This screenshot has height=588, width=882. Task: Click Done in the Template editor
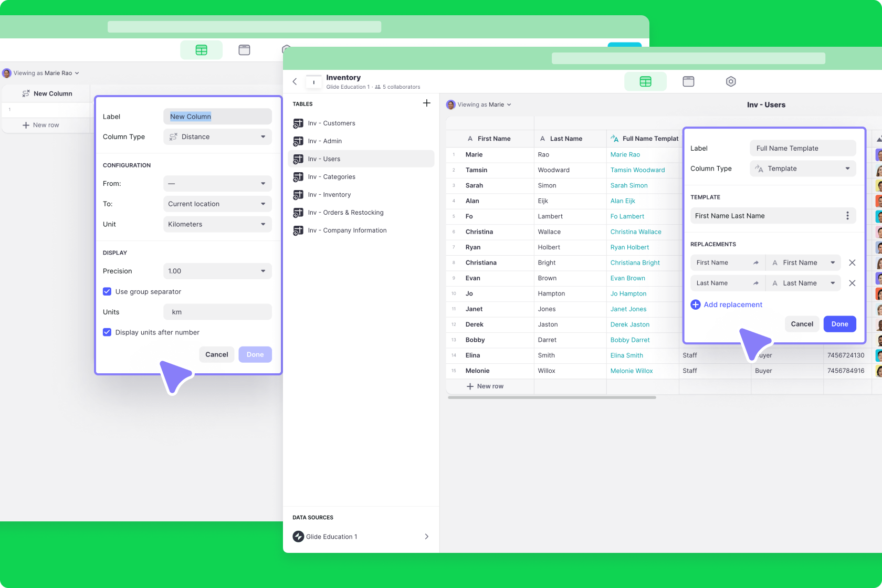click(839, 324)
